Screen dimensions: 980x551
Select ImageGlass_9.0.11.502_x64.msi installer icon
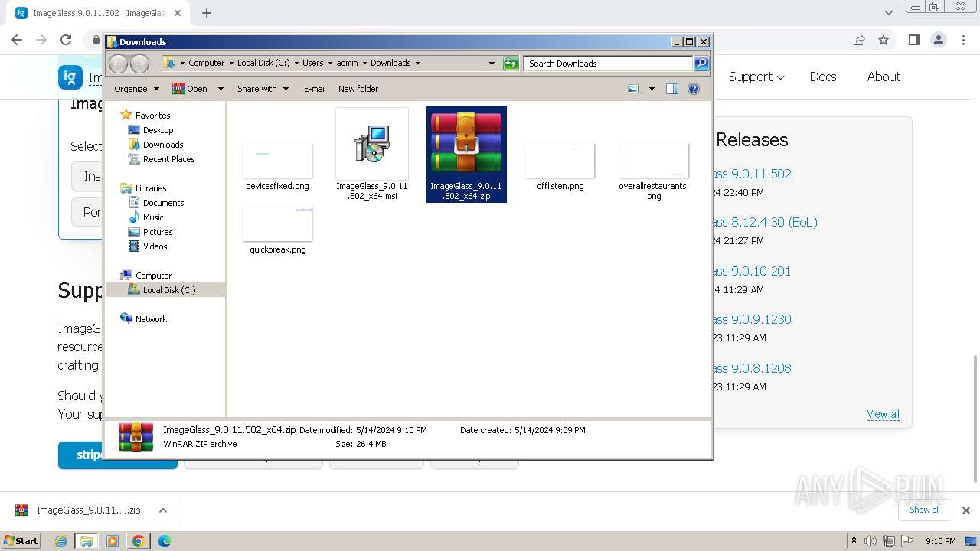point(372,144)
